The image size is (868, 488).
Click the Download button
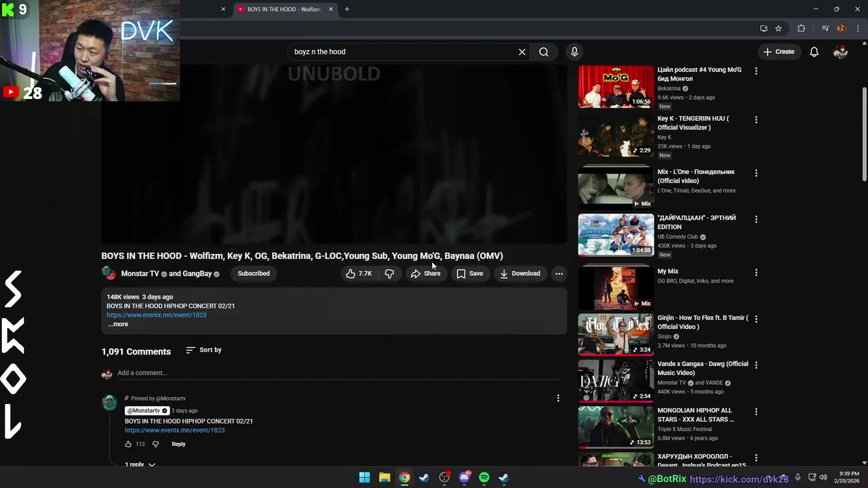pyautogui.click(x=520, y=274)
